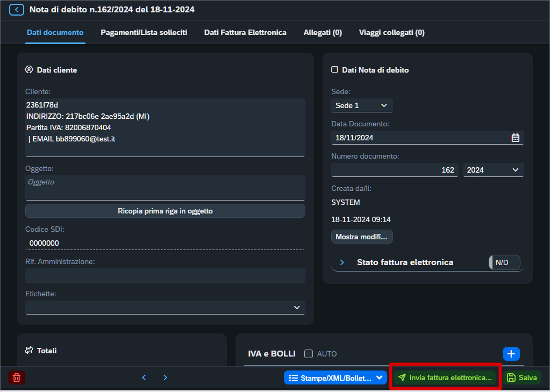550x392 pixels.
Task: Add a new IVA e BOLLI row
Action: click(x=511, y=354)
